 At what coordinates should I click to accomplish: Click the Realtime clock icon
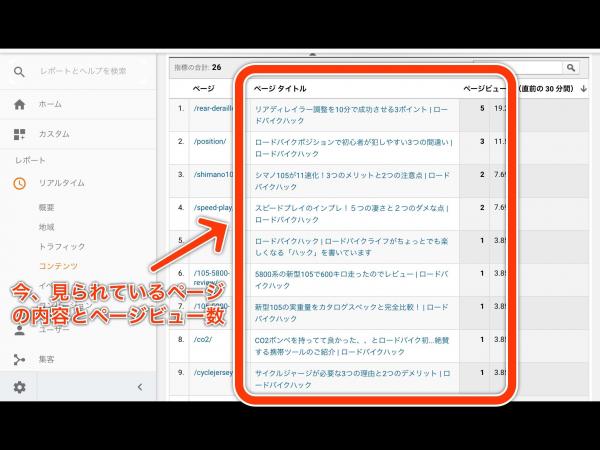[20, 183]
